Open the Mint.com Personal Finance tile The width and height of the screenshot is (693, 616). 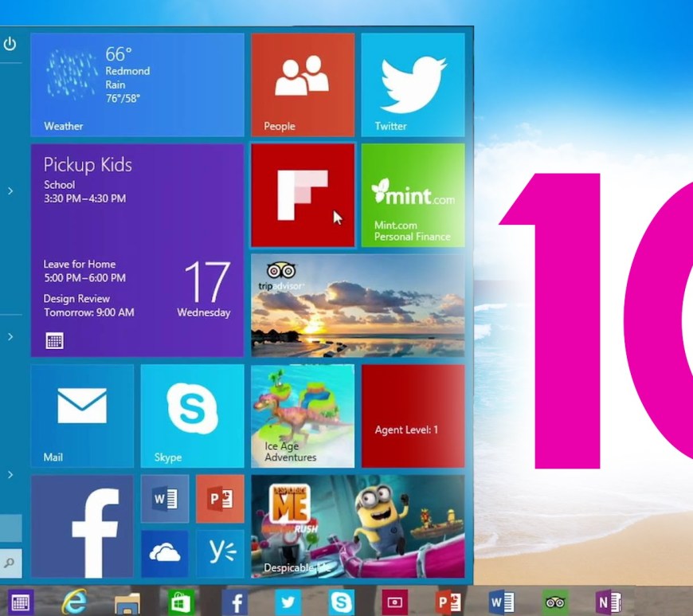[413, 195]
